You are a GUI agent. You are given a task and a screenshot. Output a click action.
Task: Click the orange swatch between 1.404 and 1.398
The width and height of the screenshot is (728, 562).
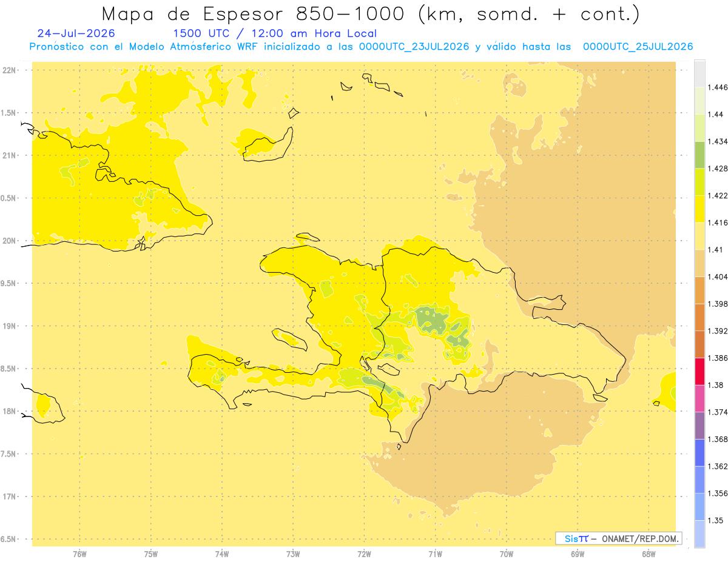click(x=699, y=290)
